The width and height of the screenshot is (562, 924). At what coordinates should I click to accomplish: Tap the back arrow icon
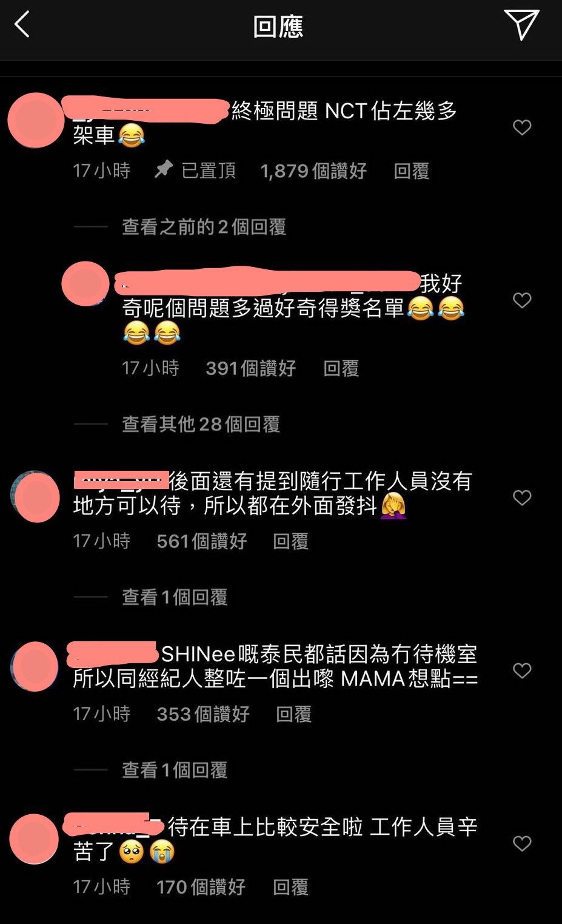[22, 25]
